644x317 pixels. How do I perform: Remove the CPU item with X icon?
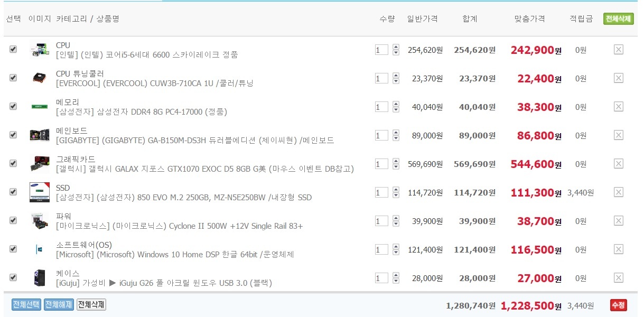pyautogui.click(x=619, y=50)
